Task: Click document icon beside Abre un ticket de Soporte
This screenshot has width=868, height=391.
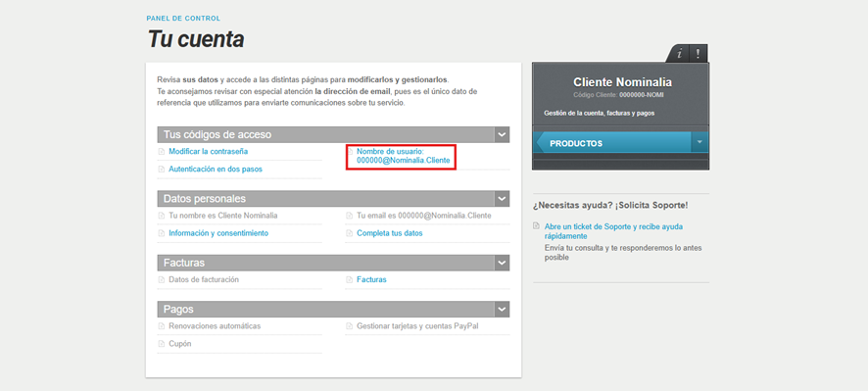Action: (x=536, y=226)
